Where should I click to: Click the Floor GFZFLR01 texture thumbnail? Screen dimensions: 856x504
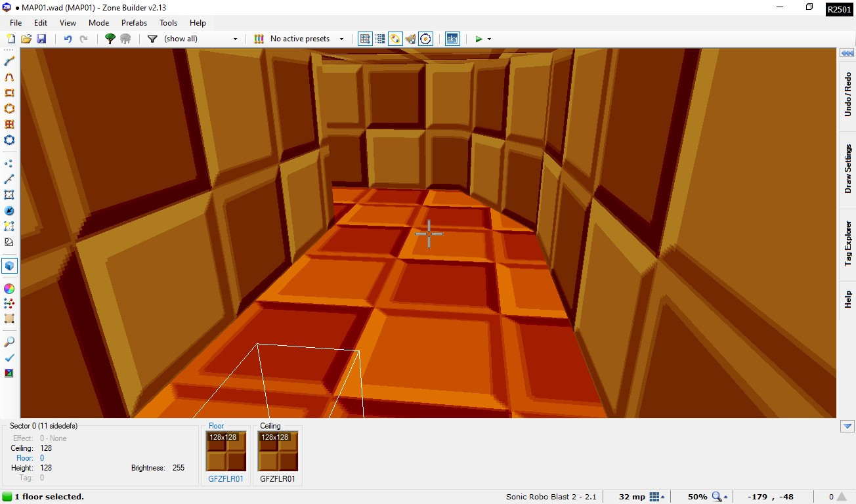click(x=226, y=451)
